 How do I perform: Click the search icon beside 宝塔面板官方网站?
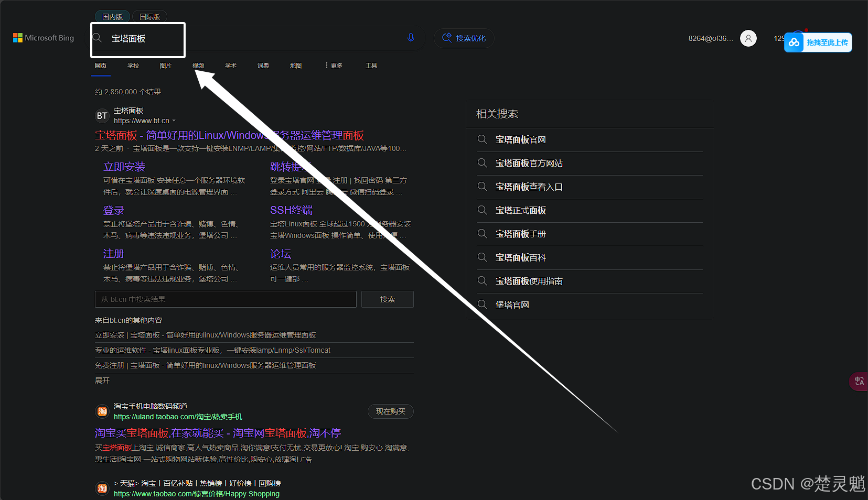pos(483,163)
